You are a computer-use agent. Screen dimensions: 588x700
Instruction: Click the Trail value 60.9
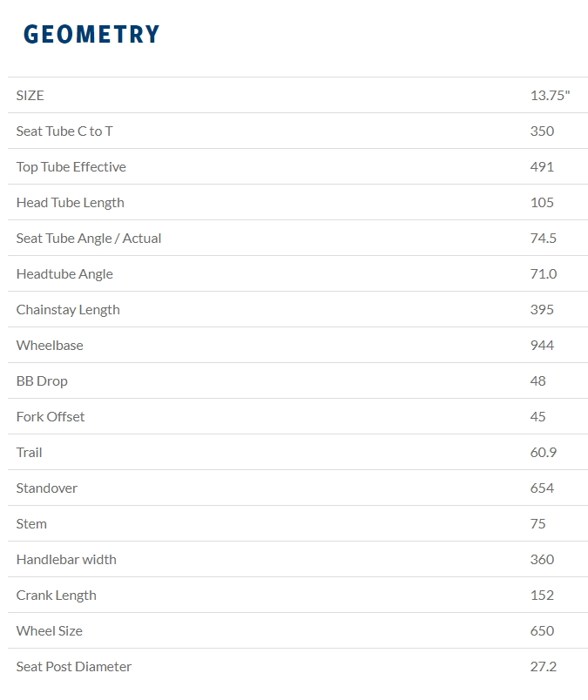(544, 452)
